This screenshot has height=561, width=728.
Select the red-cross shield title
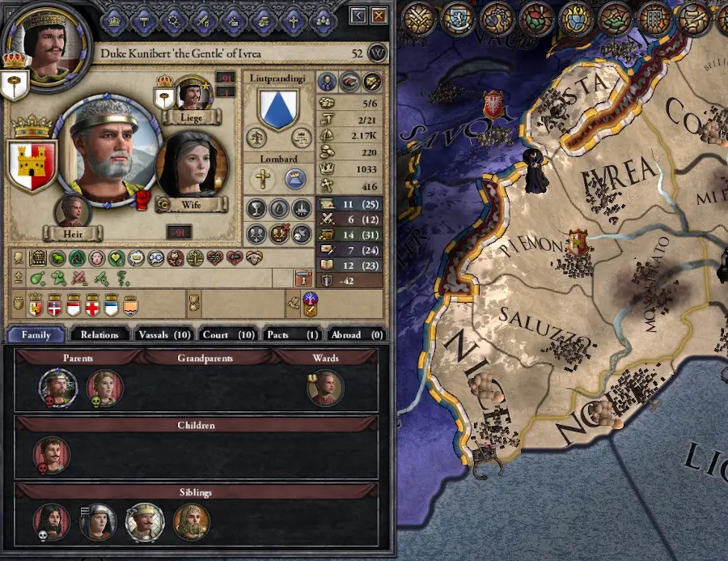[x=92, y=305]
